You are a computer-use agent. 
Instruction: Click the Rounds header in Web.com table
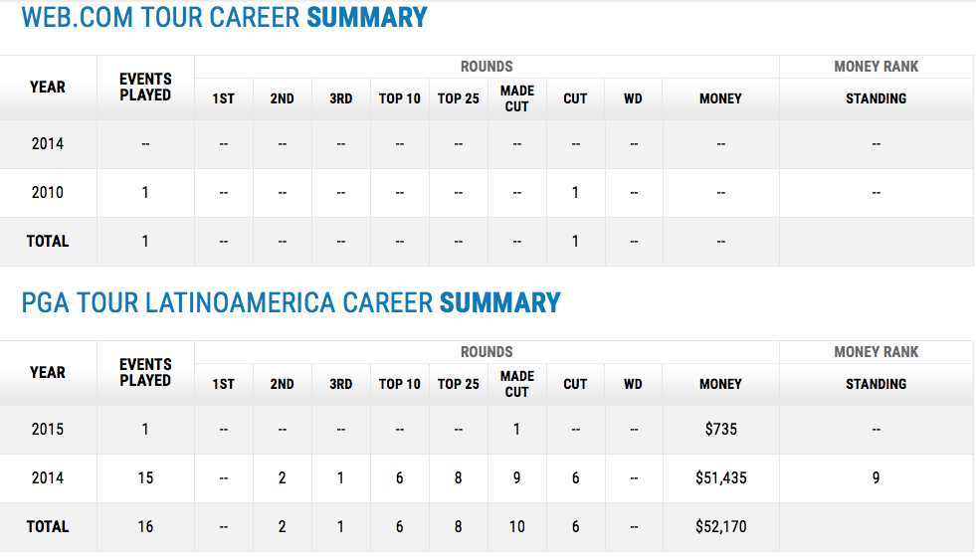[487, 67]
